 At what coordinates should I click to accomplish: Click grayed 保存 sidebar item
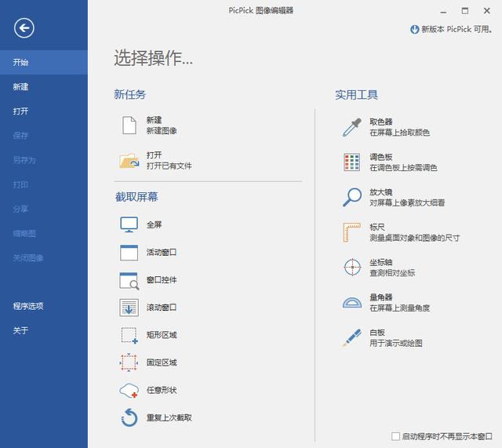point(44,136)
